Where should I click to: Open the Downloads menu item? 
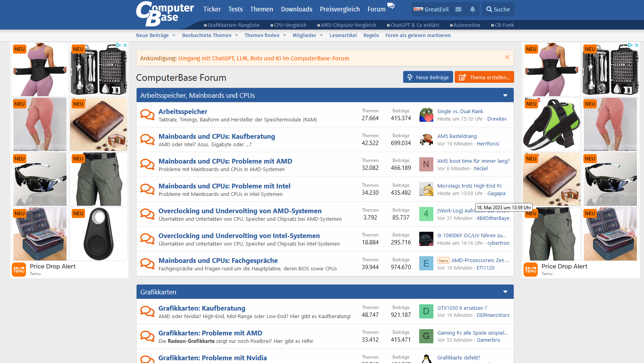pyautogui.click(x=296, y=9)
